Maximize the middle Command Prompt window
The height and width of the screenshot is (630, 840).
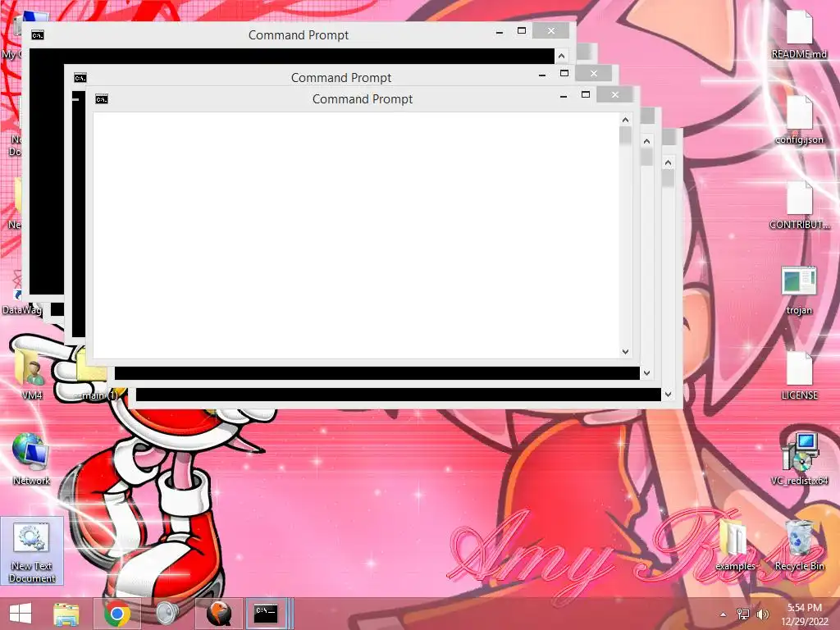click(x=564, y=73)
